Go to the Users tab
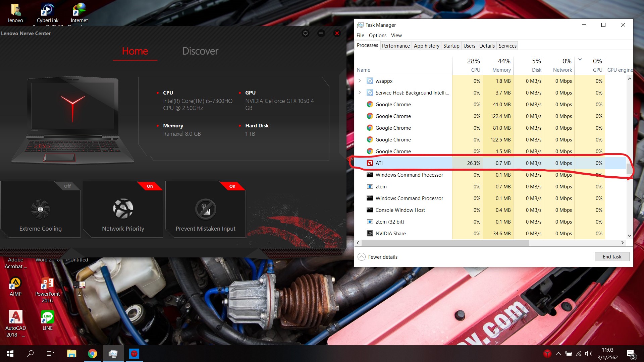Viewport: 644px width, 362px height. (469, 46)
